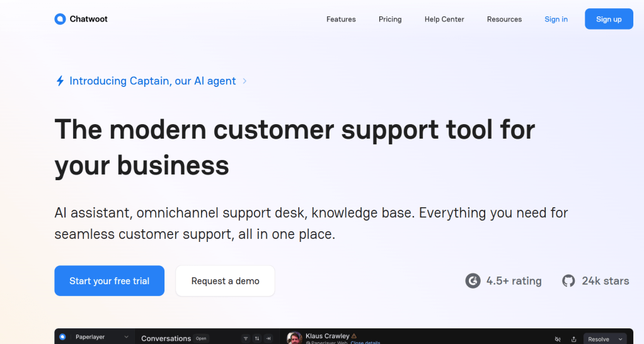
Task: Click the GitHub octocat icon
Action: (568, 281)
